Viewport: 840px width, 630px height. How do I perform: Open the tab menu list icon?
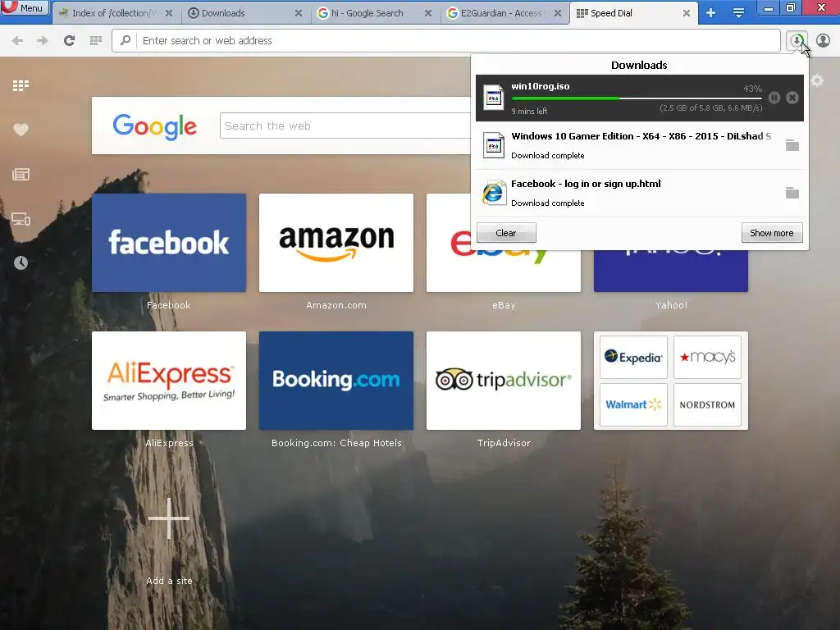738,13
